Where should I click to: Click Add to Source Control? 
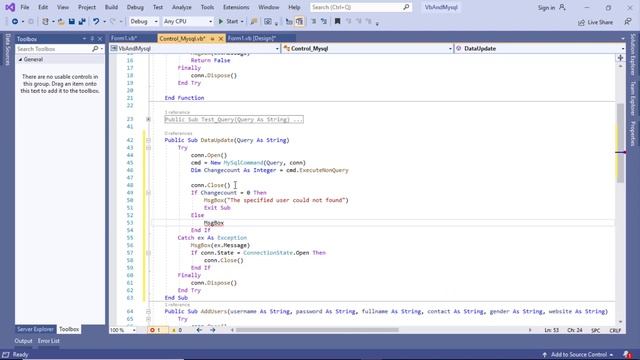pyautogui.click(x=578, y=355)
